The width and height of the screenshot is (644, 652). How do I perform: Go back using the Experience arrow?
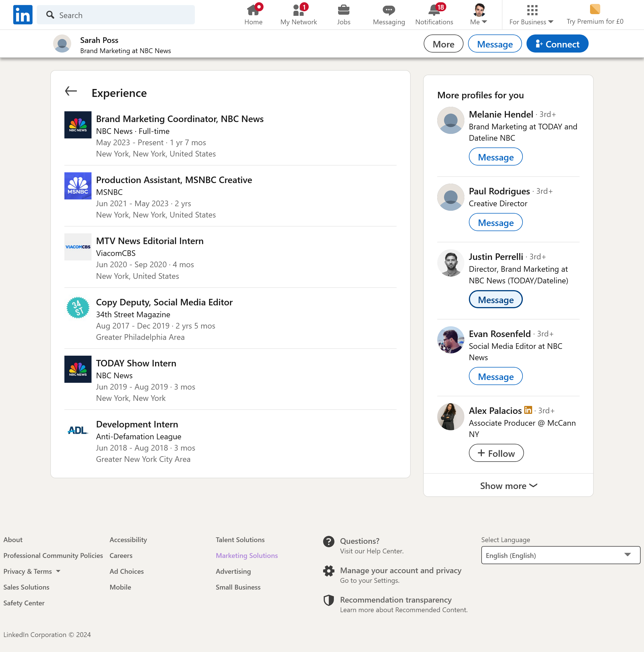click(71, 91)
